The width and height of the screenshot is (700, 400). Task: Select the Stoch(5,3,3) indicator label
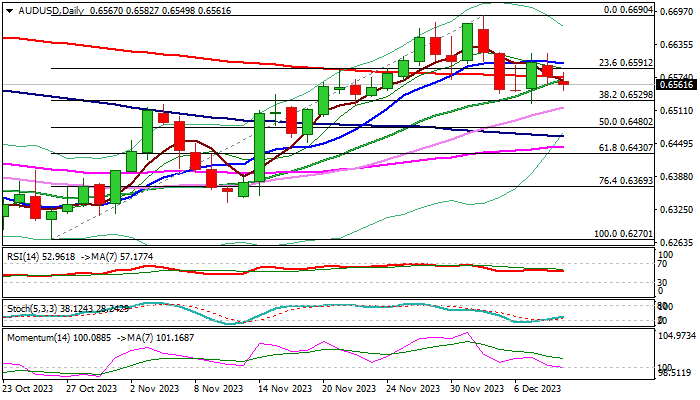coord(67,308)
